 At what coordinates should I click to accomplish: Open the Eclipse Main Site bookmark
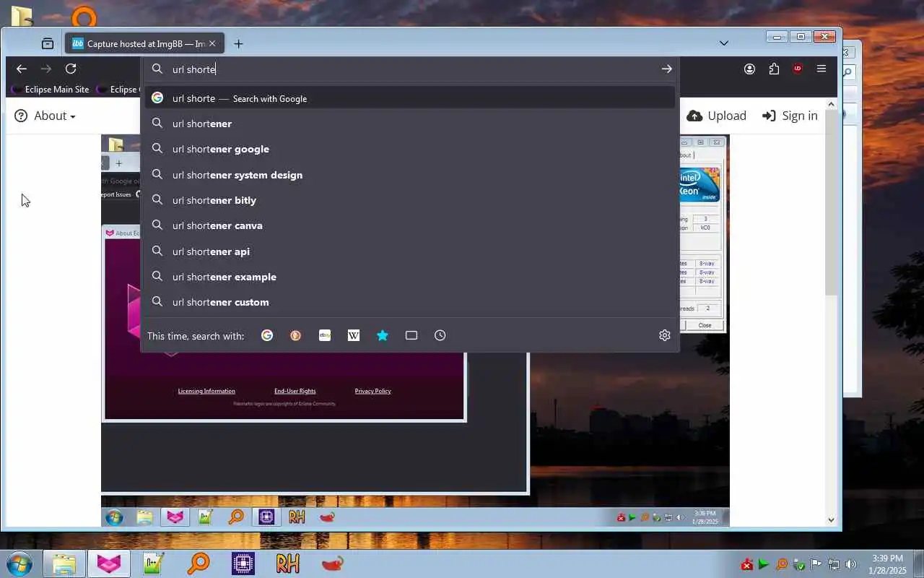51,90
